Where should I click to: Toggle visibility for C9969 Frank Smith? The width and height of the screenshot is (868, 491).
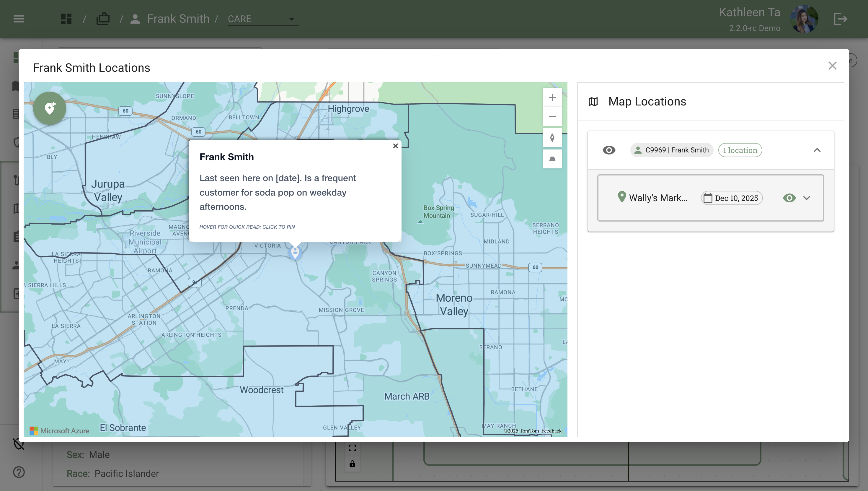pos(608,150)
